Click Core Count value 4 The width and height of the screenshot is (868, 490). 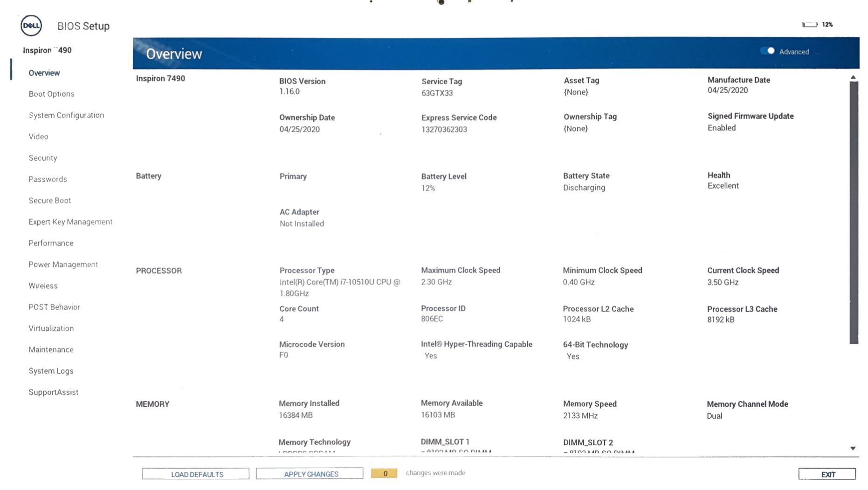(282, 320)
